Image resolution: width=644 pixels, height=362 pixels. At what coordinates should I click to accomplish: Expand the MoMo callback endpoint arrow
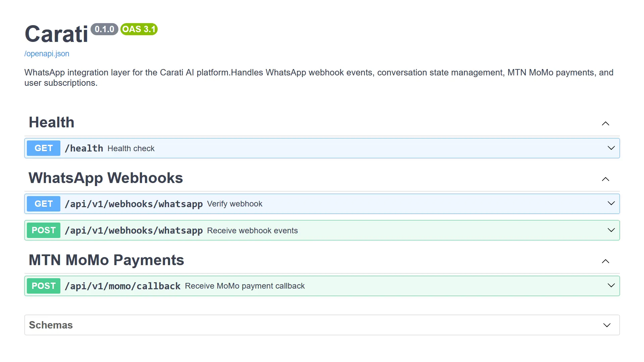611,286
